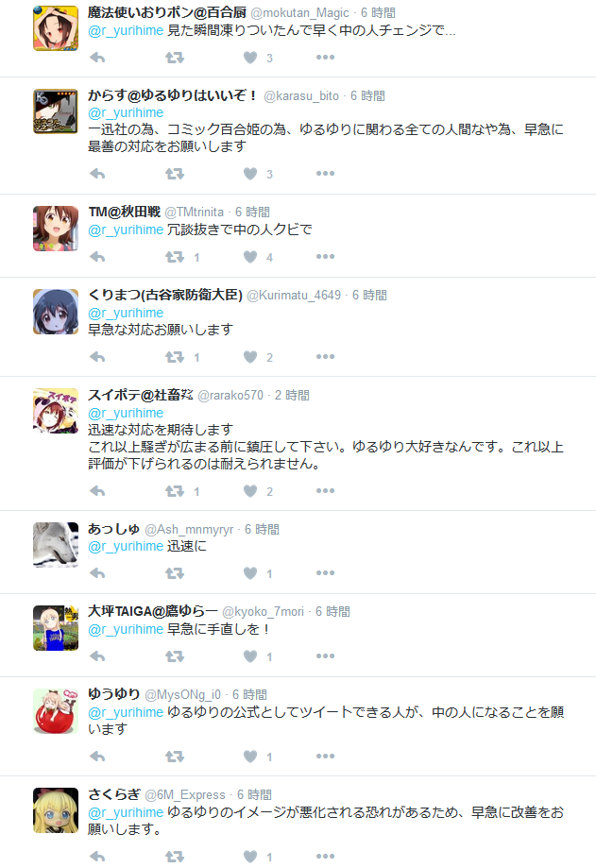Open the @r_yurihime mention in TMtrinita's tweet
Image resolution: width=596 pixels, height=868 pixels.
[126, 230]
